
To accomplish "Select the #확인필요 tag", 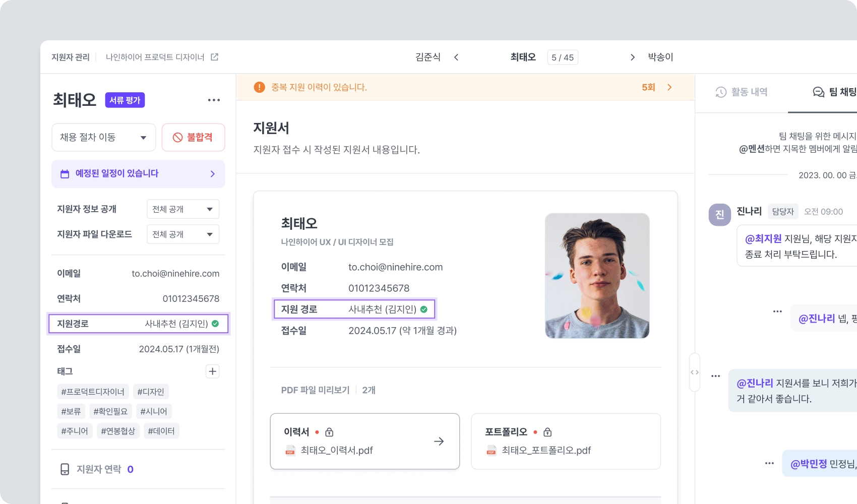I will click(110, 411).
